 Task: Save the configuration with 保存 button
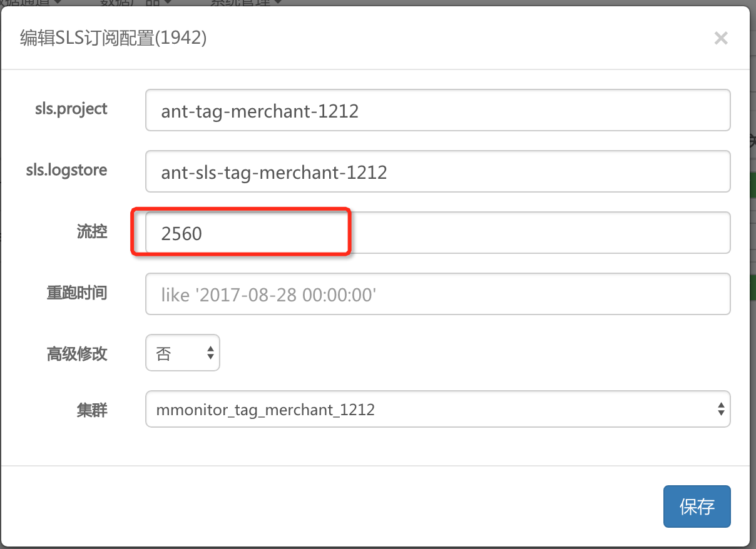click(697, 506)
